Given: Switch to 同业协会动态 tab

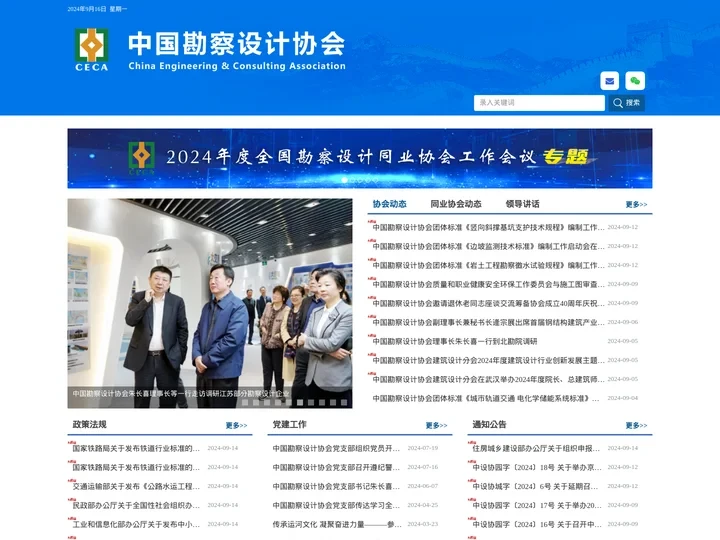Looking at the screenshot, I should tap(456, 204).
